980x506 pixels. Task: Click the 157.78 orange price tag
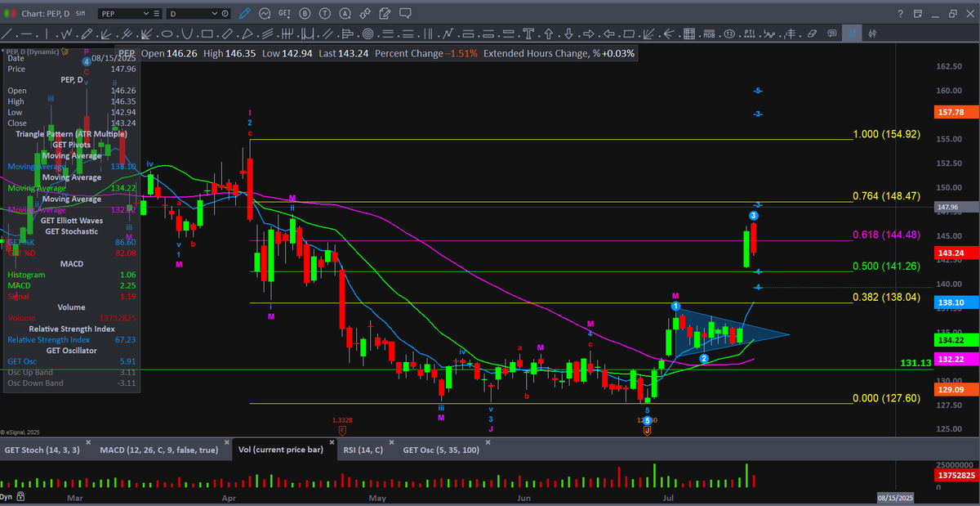coord(958,111)
